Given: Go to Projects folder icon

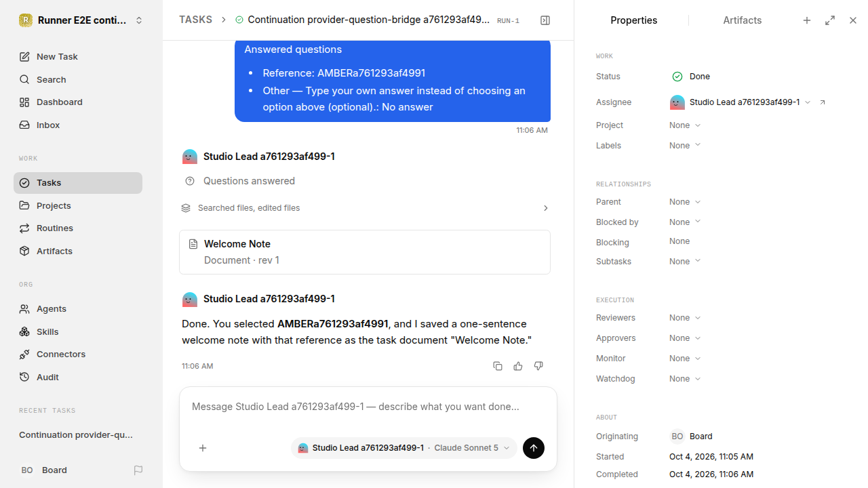Looking at the screenshot, I should 24,205.
